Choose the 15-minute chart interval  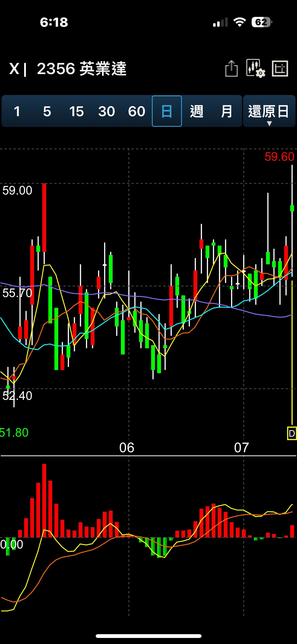(x=76, y=111)
